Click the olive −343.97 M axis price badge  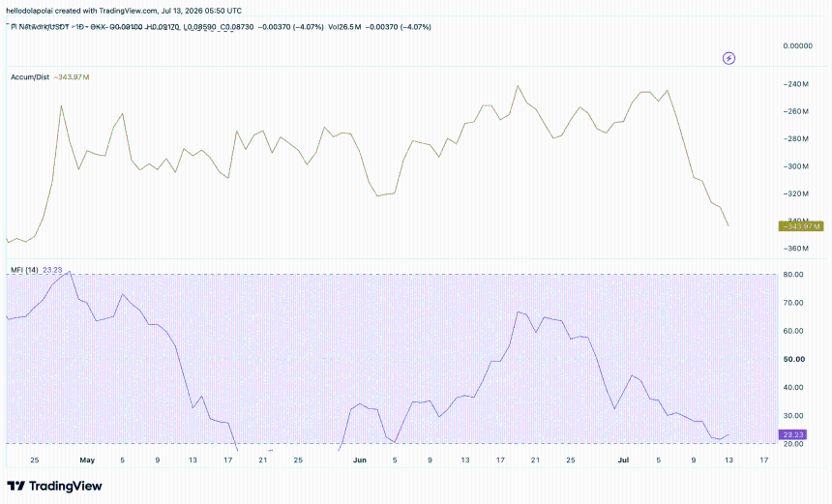[801, 226]
